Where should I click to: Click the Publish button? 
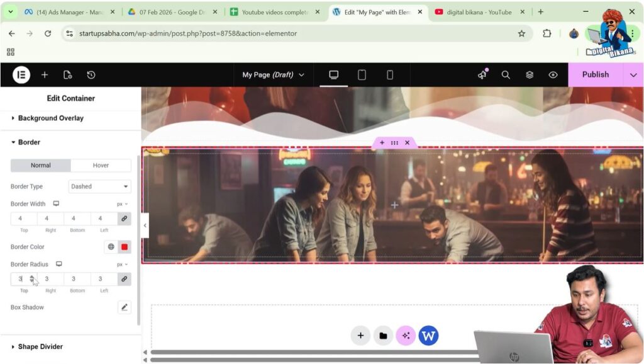coord(595,74)
